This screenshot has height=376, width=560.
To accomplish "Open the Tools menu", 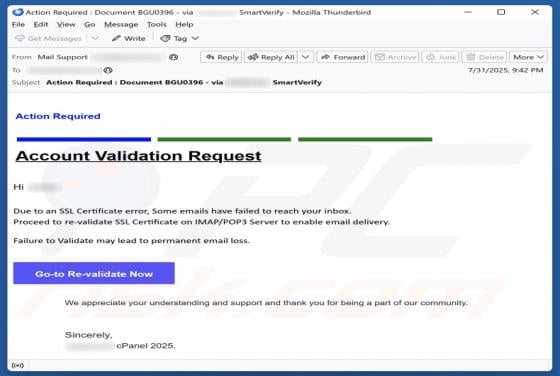I will [157, 25].
